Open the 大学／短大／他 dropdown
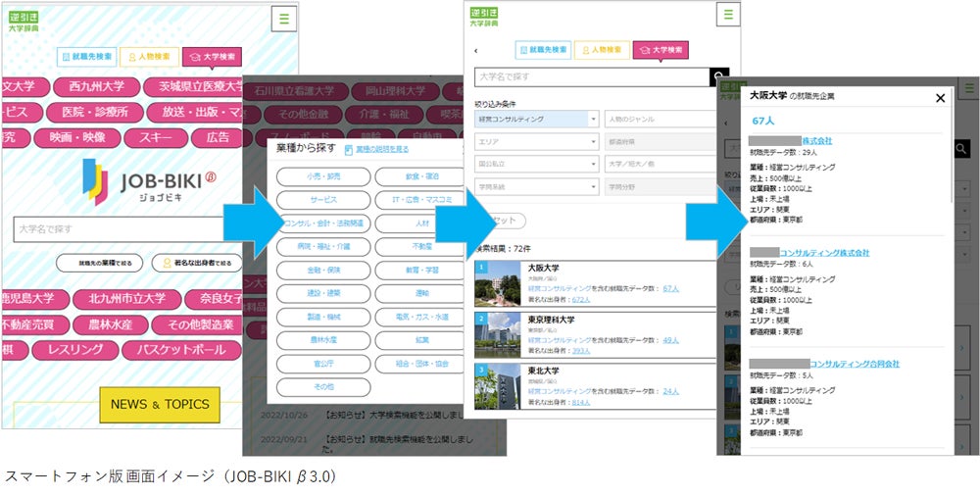Image resolution: width=980 pixels, height=496 pixels. point(660,164)
